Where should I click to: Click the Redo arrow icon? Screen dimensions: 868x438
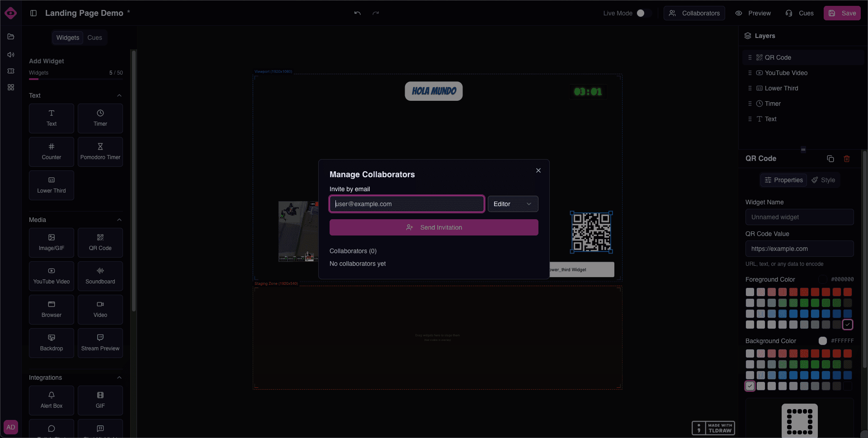point(376,13)
